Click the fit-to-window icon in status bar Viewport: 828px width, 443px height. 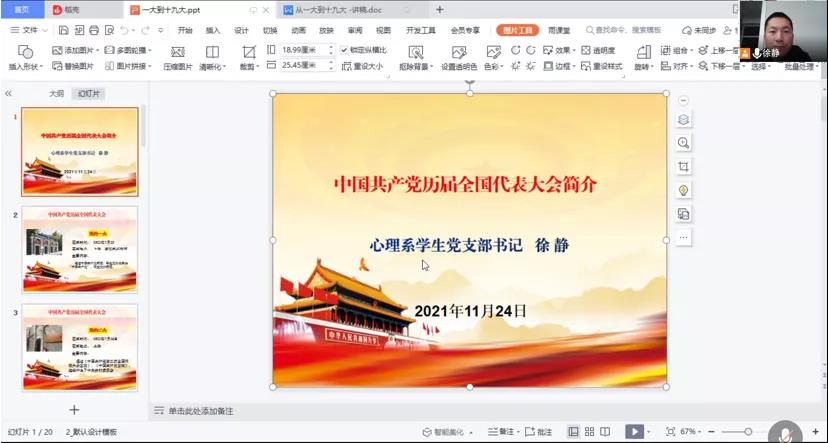pos(670,432)
